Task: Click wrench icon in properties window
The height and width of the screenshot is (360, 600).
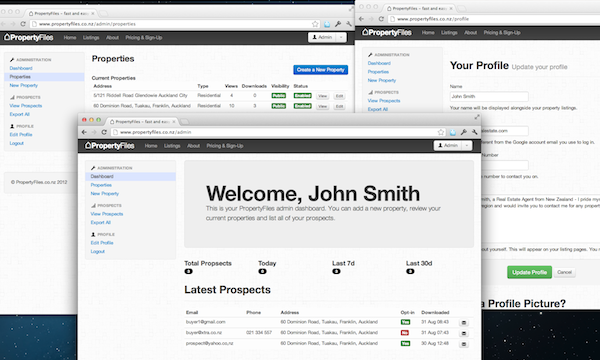Action: coord(349,24)
